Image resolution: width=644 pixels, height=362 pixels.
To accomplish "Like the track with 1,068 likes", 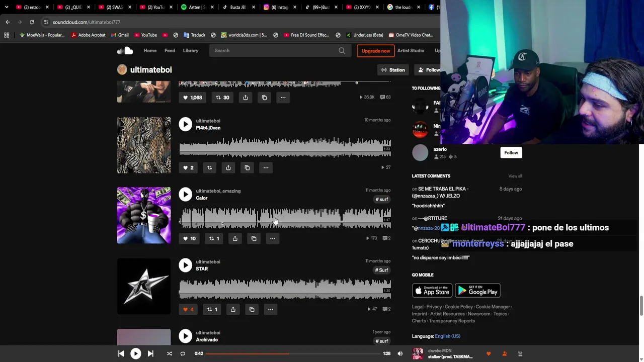I will pos(192,98).
